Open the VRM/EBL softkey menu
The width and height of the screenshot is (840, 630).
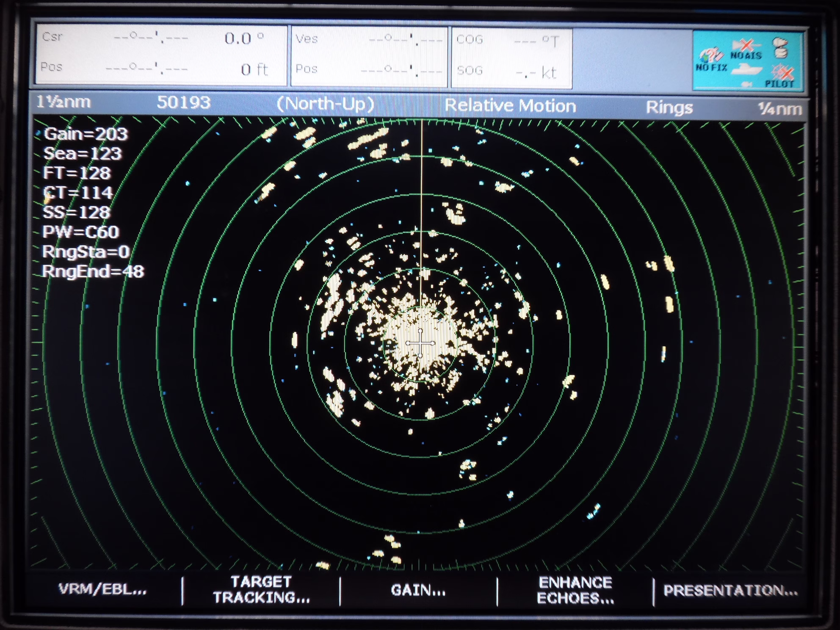point(102,589)
